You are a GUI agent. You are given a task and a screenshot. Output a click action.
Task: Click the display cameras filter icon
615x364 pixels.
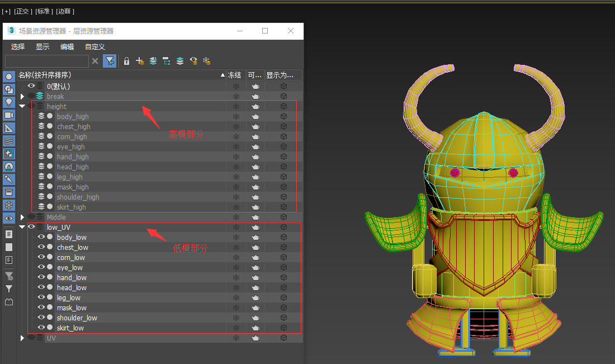pos(9,115)
